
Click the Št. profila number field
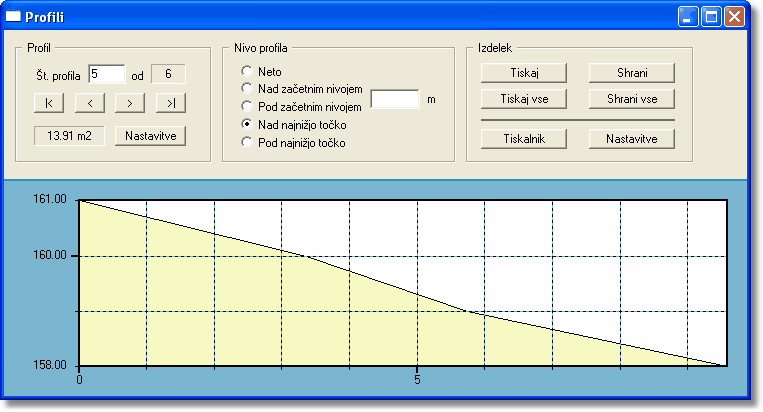pyautogui.click(x=107, y=73)
